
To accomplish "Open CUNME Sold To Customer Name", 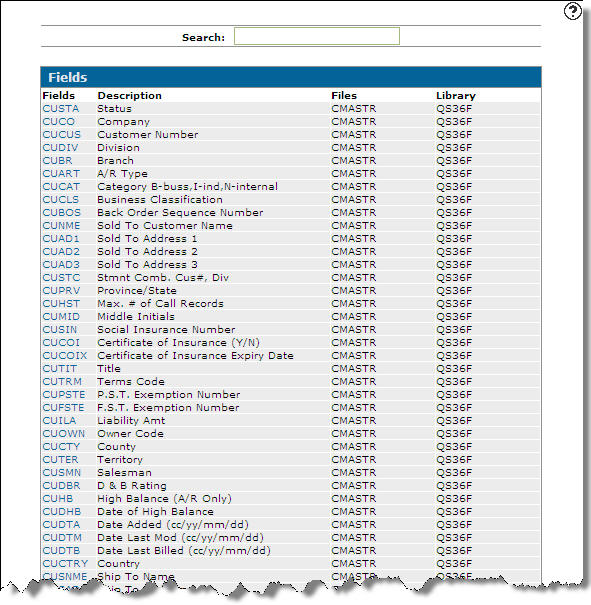I will click(x=61, y=226).
